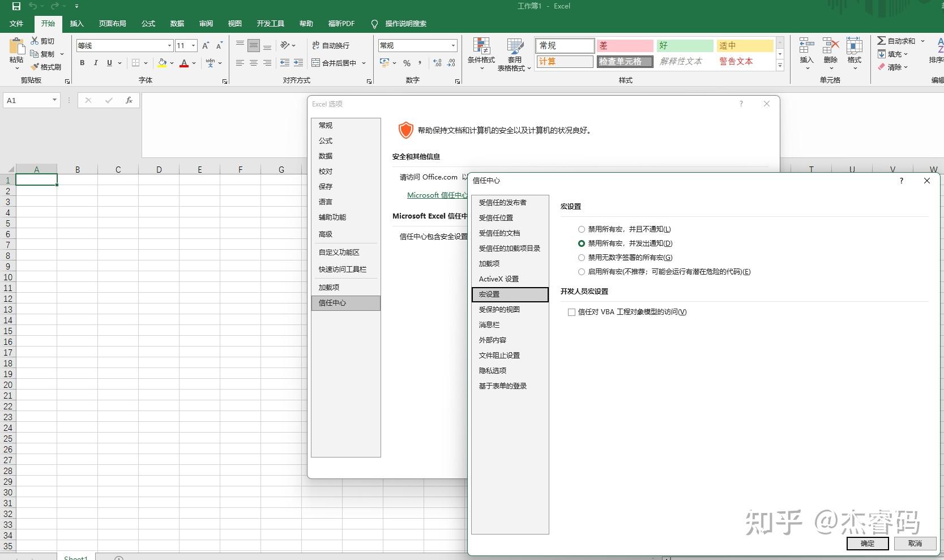Open the View (视图) ribbon tab
Screen dimensions: 944x560
234,23
